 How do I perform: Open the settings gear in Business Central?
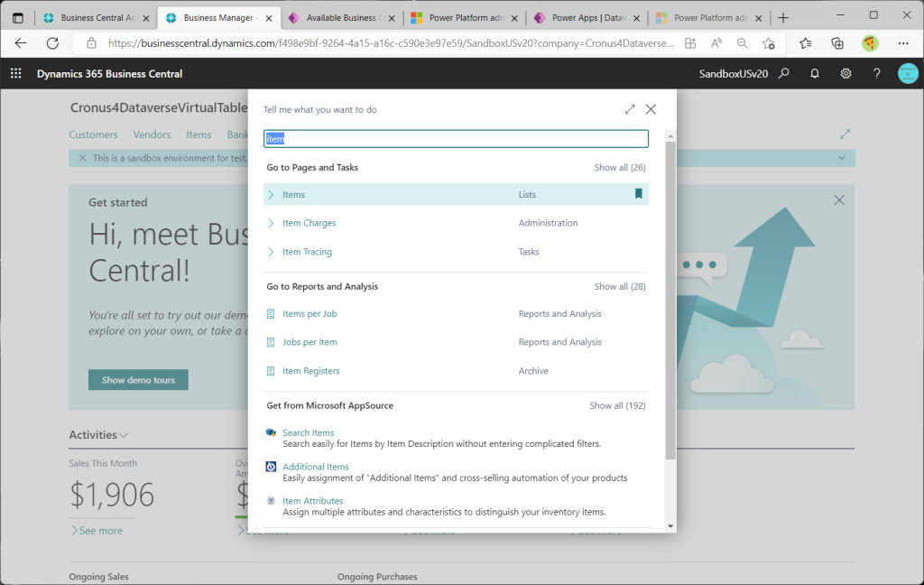[845, 74]
